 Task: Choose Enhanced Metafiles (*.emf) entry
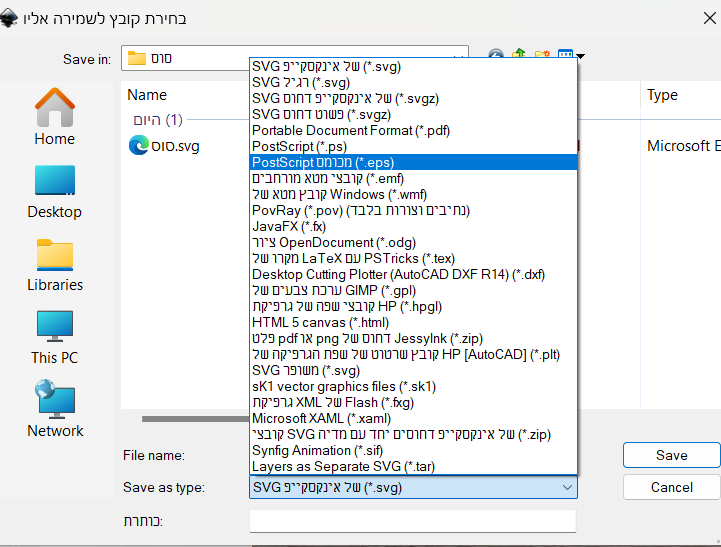[x=413, y=178]
